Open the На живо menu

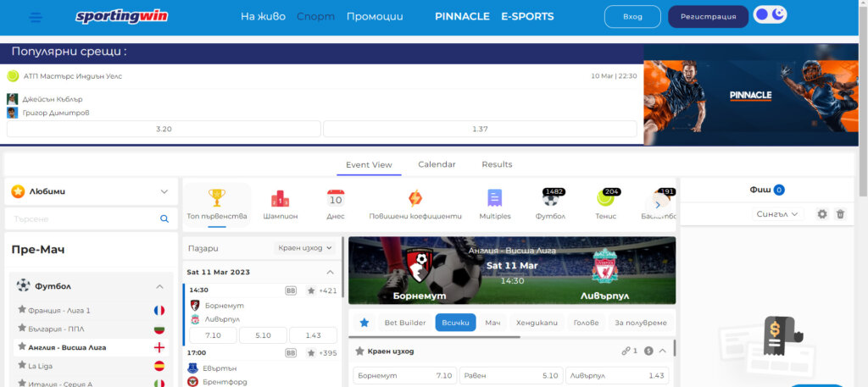(x=263, y=17)
